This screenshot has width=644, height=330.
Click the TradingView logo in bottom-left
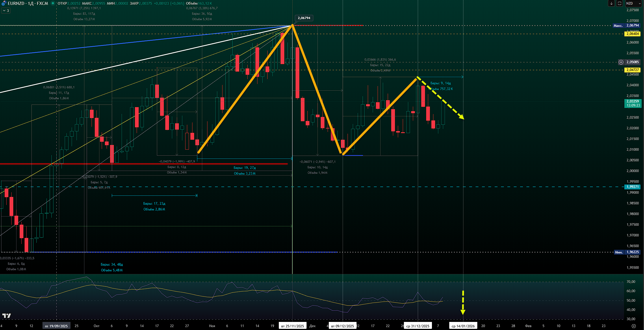click(x=6, y=316)
